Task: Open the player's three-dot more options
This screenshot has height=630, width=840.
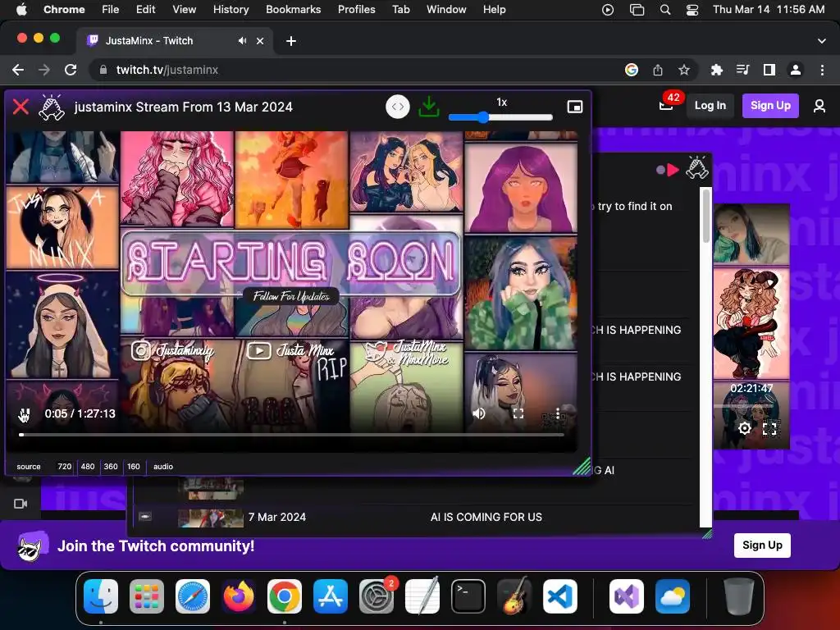Action: point(558,413)
